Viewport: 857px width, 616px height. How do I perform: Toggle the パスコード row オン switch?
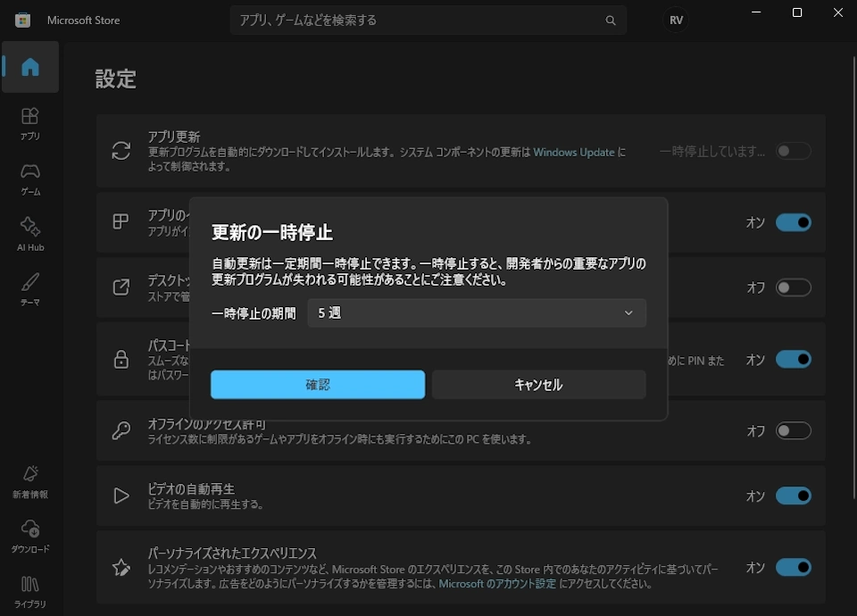793,359
